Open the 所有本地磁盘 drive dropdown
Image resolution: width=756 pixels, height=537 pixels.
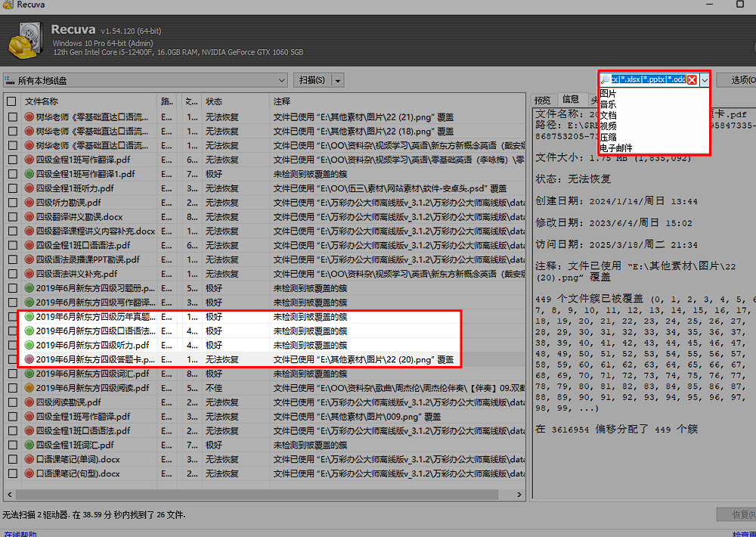click(x=281, y=80)
